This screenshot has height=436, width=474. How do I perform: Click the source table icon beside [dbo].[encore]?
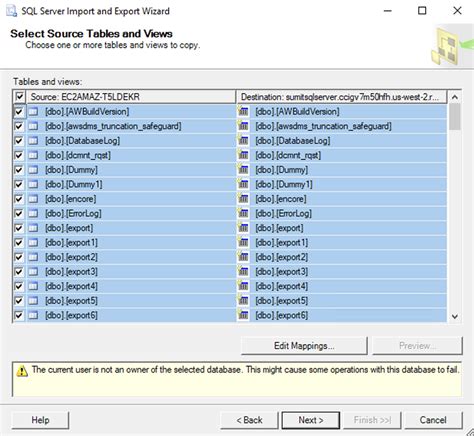[33, 199]
